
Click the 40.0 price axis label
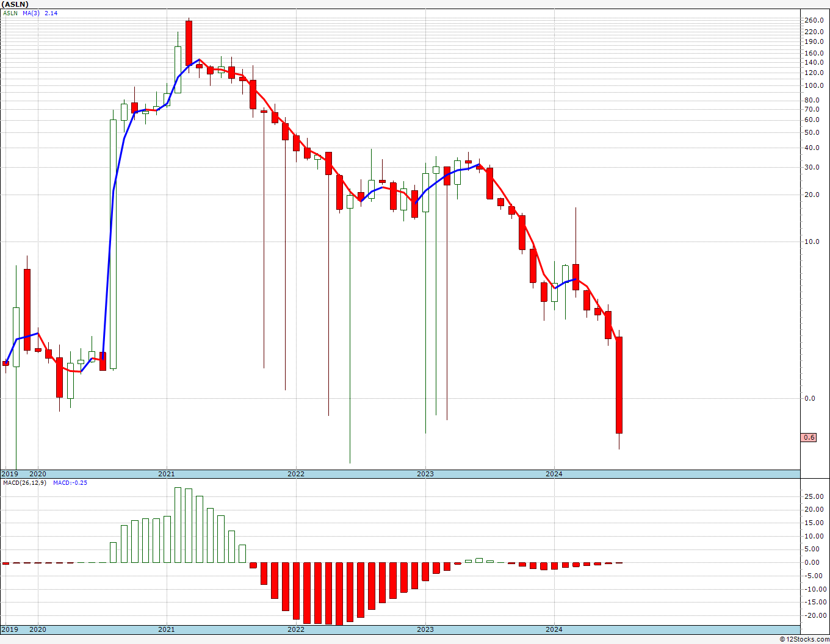coord(812,148)
